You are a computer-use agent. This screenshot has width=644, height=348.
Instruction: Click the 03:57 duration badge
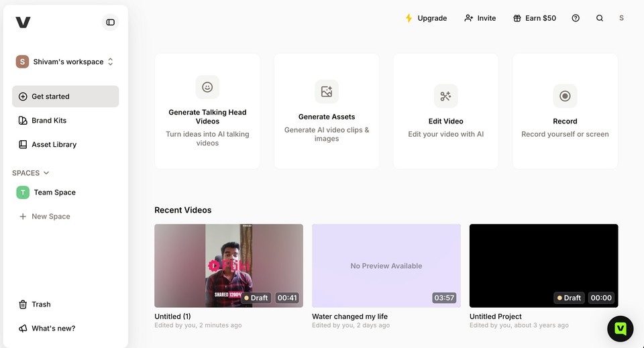444,298
